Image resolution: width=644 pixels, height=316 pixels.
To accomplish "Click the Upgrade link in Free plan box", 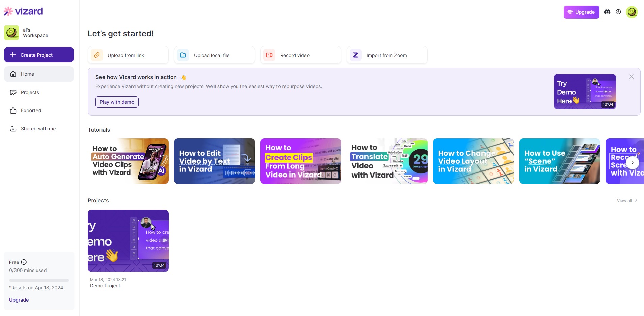I will click(x=19, y=300).
